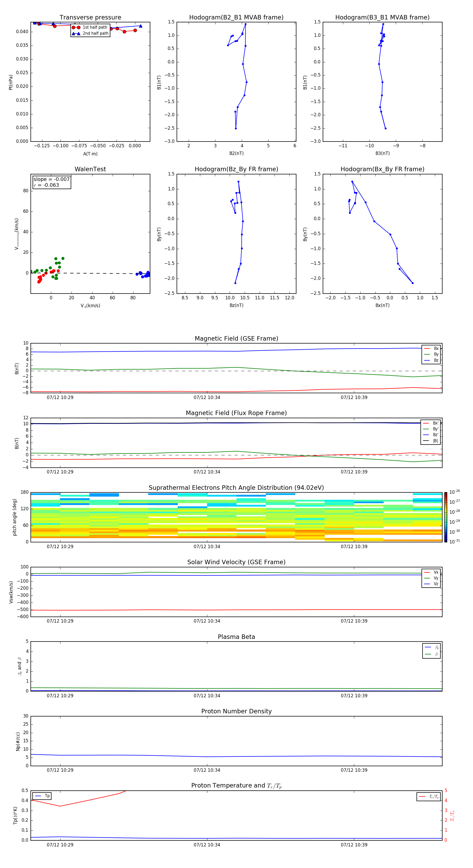Click the 'r = -0.063' annotation

click(47, 185)
